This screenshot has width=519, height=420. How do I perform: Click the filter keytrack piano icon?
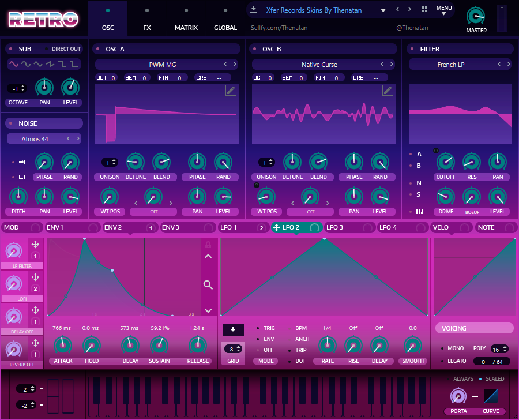[x=419, y=211]
